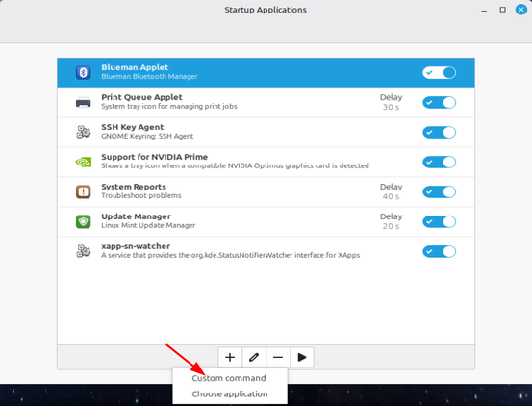
Task: Close the Startup Applications window
Action: (521, 10)
